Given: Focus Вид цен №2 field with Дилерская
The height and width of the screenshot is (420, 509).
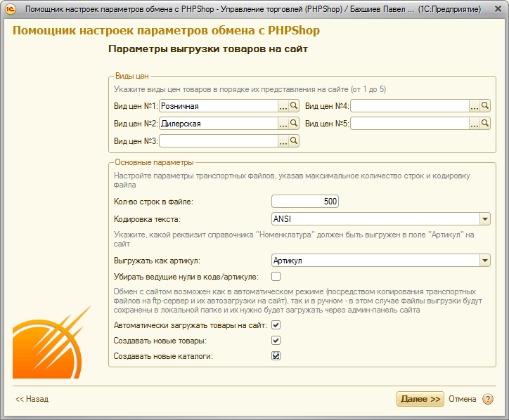Looking at the screenshot, I should [x=219, y=123].
